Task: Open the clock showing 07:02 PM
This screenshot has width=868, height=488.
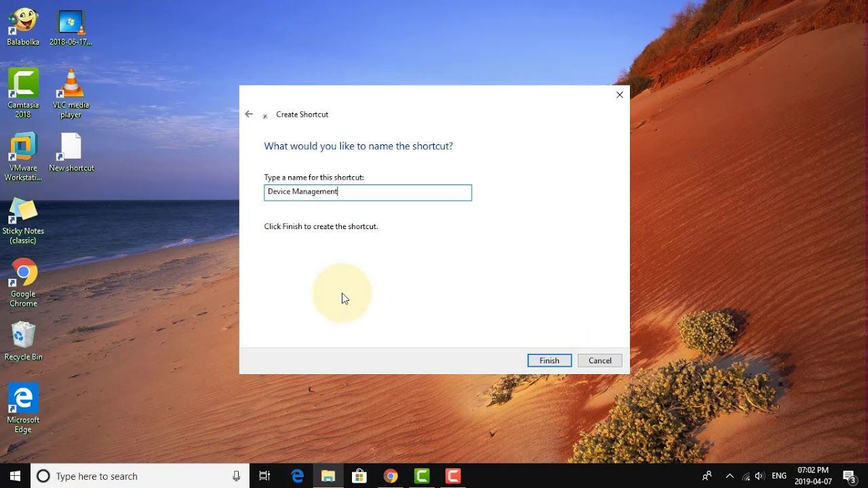Action: tap(812, 476)
